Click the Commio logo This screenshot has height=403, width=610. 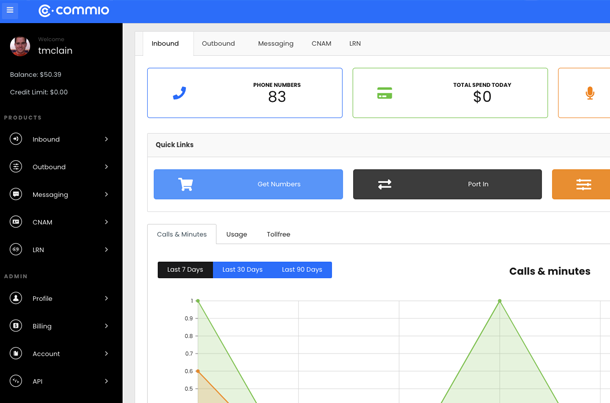[x=74, y=11]
